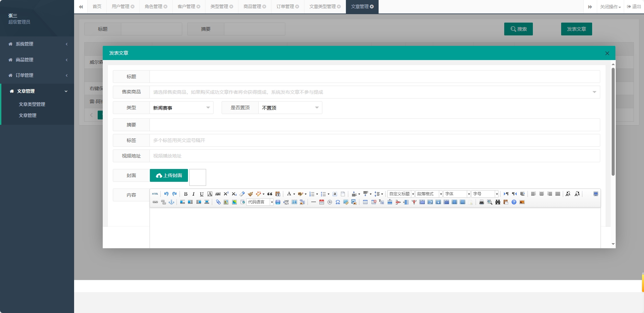Insert a special character with Omega icon
Image resolution: width=644 pixels, height=313 pixels.
[x=338, y=202]
